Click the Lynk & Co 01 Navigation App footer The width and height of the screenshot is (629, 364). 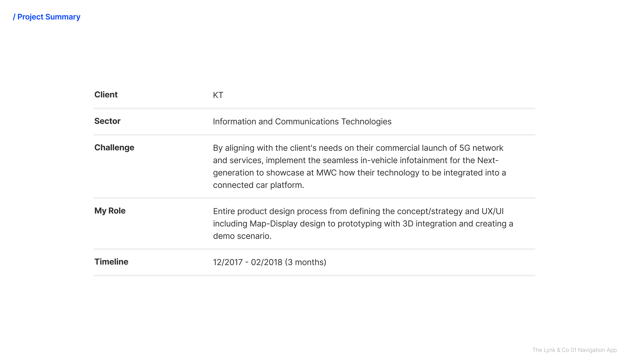pyautogui.click(x=574, y=350)
